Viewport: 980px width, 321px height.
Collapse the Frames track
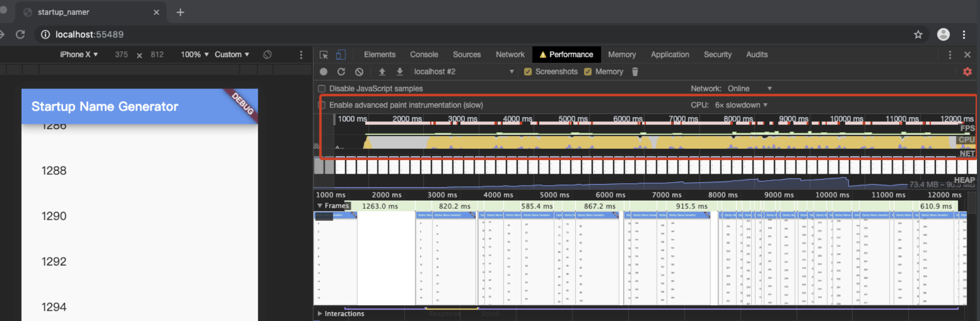319,206
